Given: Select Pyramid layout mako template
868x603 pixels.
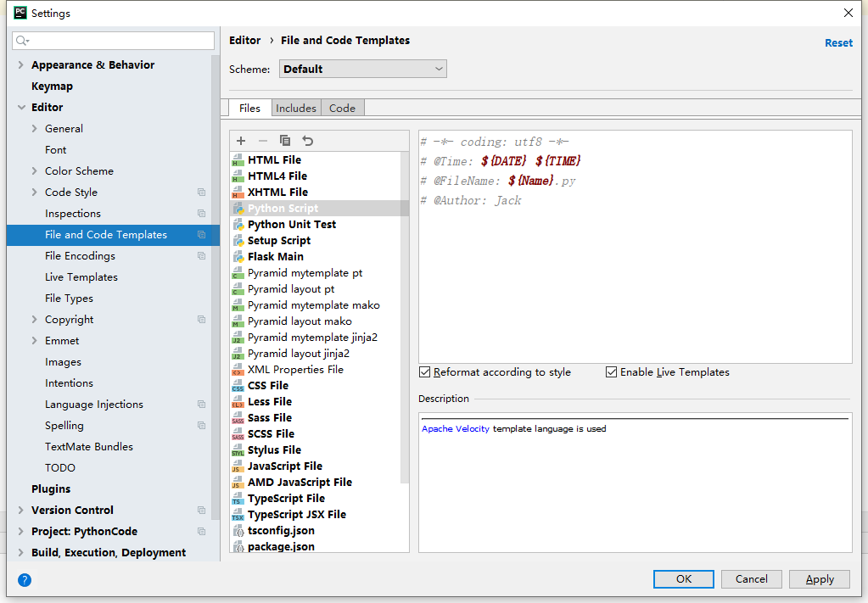Looking at the screenshot, I should pyautogui.click(x=300, y=321).
